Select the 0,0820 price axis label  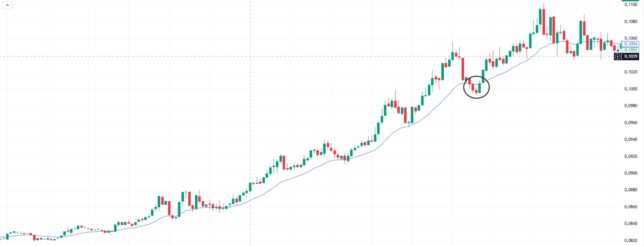tap(631, 241)
